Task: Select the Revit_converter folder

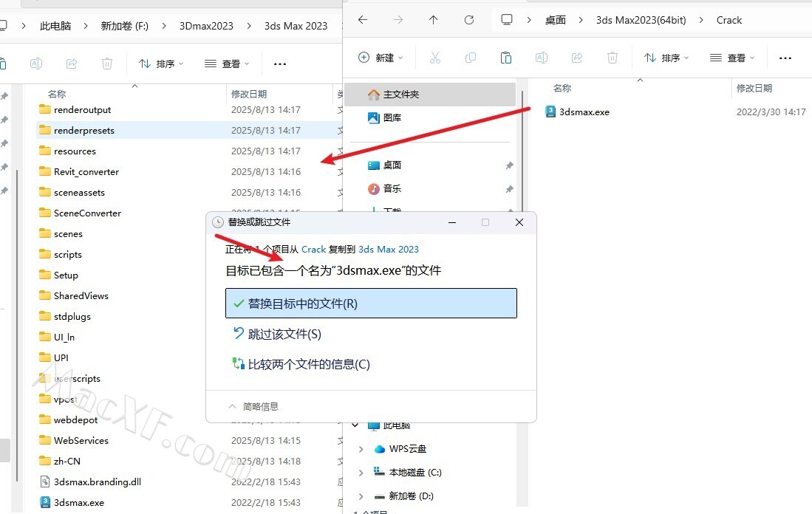Action: 79,171
